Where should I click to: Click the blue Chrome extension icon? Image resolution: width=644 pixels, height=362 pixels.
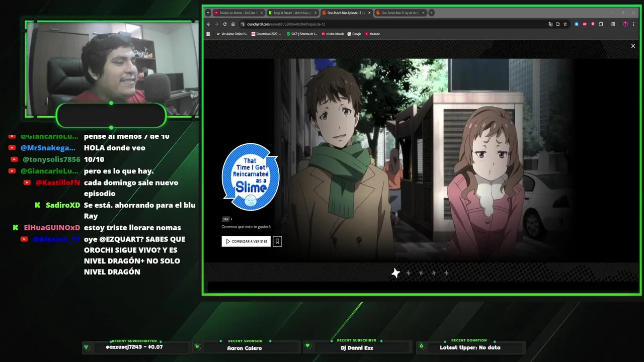(577, 24)
